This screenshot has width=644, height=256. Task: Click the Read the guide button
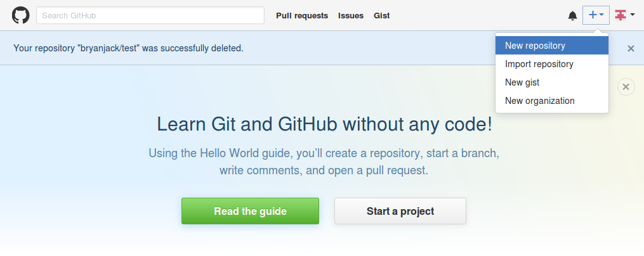click(250, 211)
